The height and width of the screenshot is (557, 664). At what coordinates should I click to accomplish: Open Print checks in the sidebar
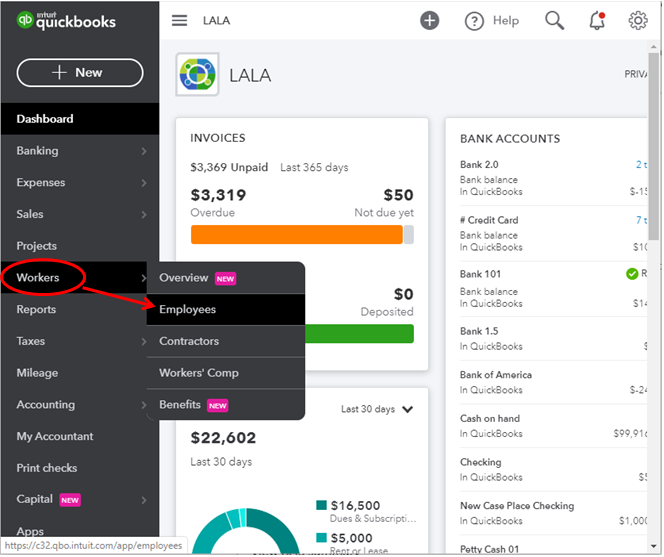coord(47,468)
